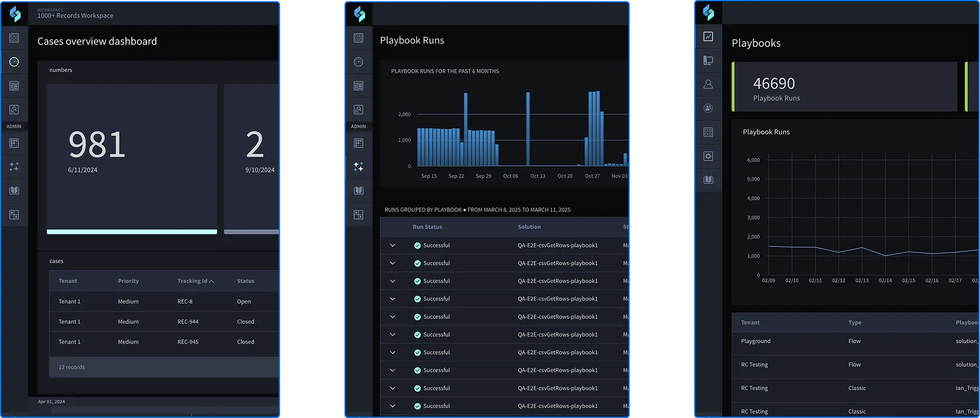Image resolution: width=980 pixels, height=418 pixels.
Task: Select the number card dated 9/10/2024
Action: pyautogui.click(x=251, y=159)
